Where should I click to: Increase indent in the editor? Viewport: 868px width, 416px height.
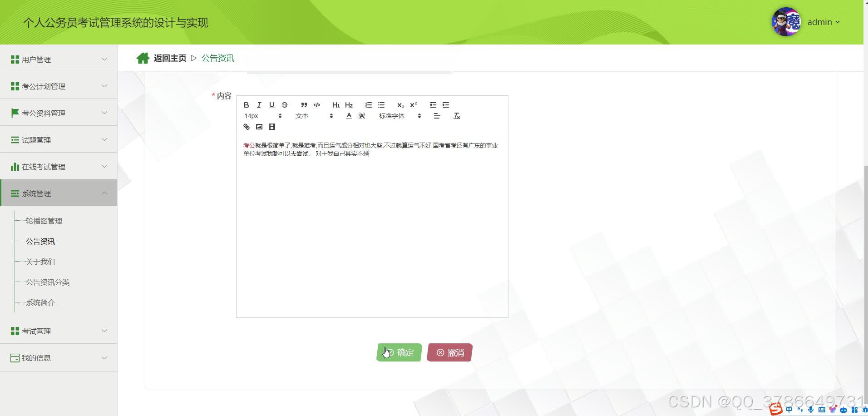pyautogui.click(x=446, y=105)
